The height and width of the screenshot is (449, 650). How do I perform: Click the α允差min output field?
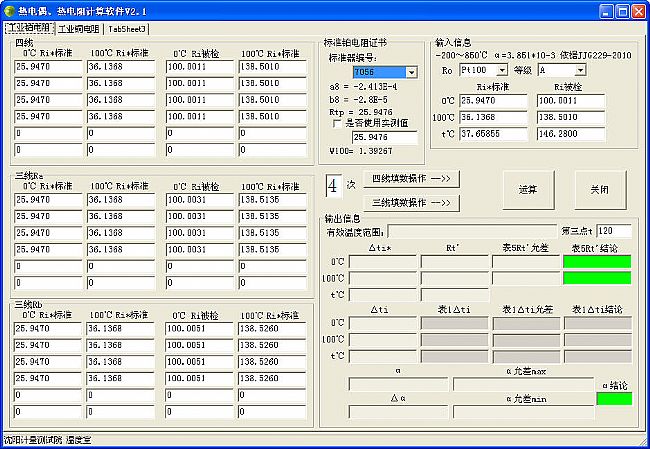click(x=523, y=412)
